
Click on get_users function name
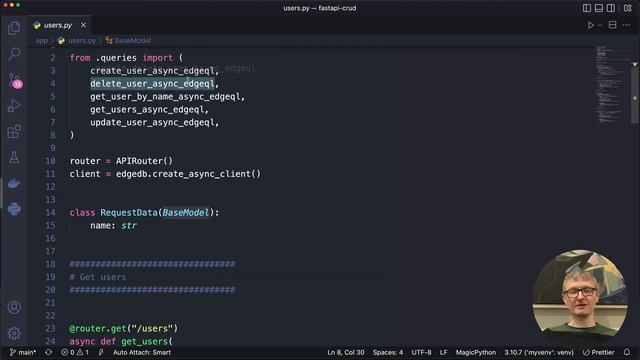click(144, 342)
